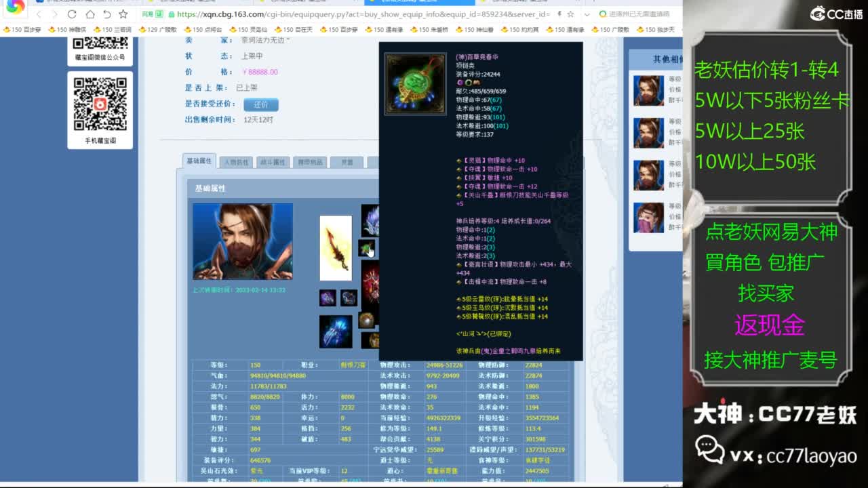Image resolution: width=868 pixels, height=488 pixels.
Task: Open the '150 朱雀桥' bookmark
Action: [x=429, y=30]
